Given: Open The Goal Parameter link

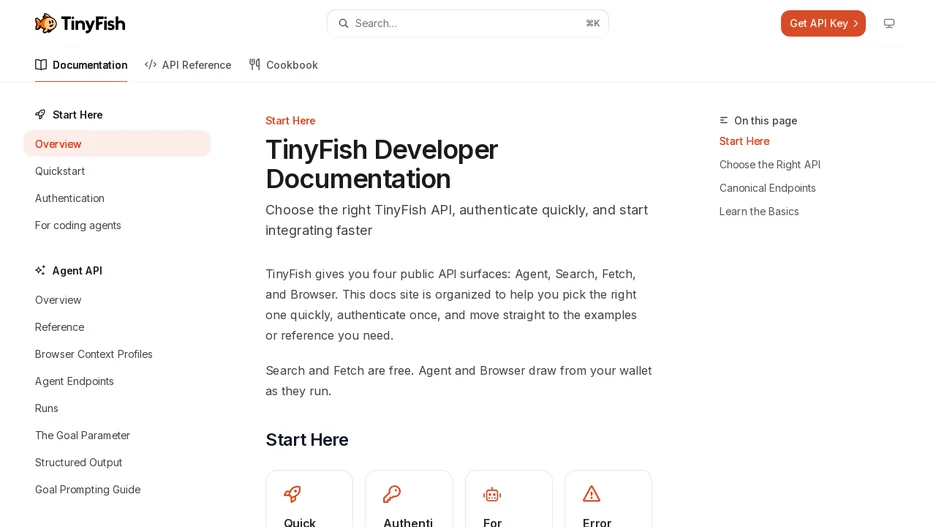Looking at the screenshot, I should tap(82, 435).
